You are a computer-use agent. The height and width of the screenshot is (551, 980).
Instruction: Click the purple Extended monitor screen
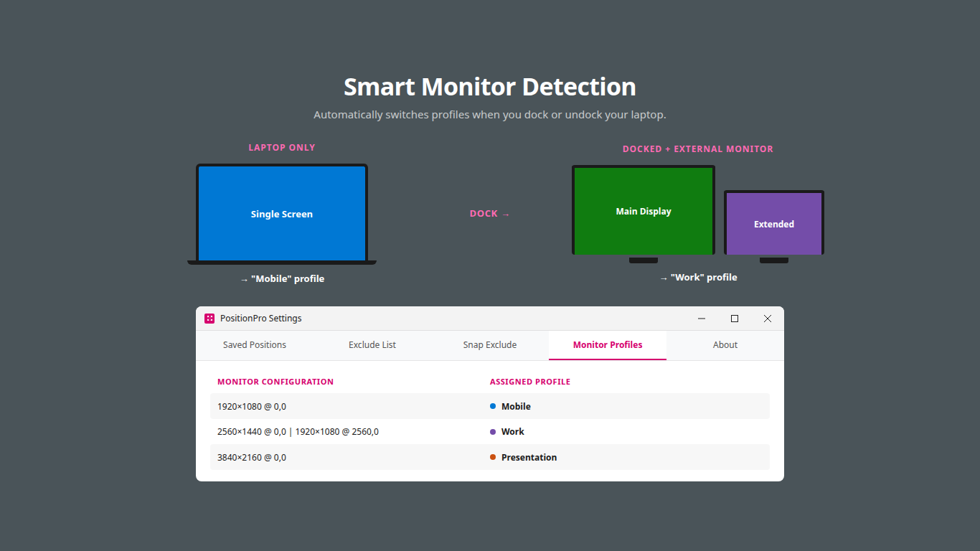773,224
